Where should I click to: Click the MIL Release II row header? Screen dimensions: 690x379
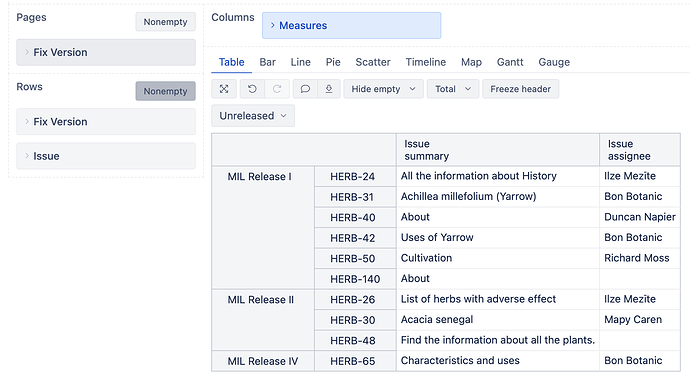click(x=263, y=320)
